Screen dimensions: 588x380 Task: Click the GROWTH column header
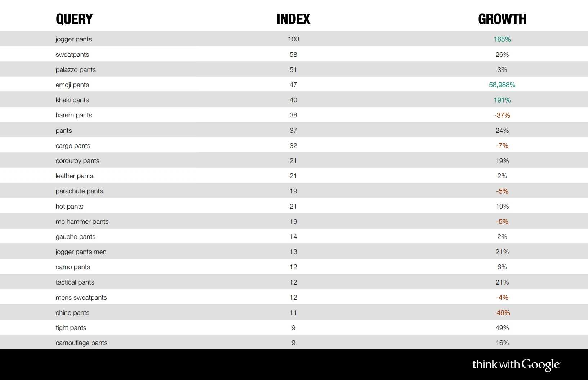(502, 19)
